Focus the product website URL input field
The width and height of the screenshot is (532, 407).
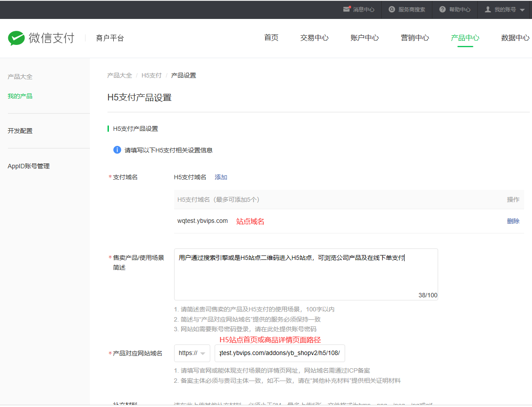(279, 353)
